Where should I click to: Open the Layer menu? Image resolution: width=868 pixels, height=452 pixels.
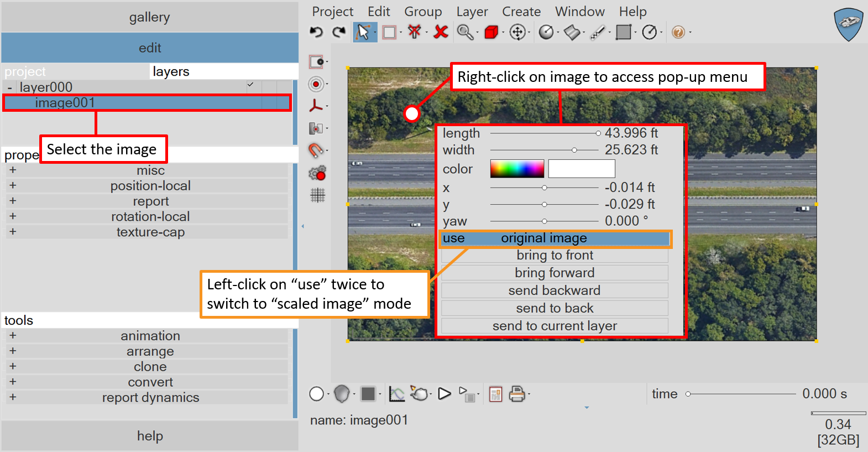(472, 12)
